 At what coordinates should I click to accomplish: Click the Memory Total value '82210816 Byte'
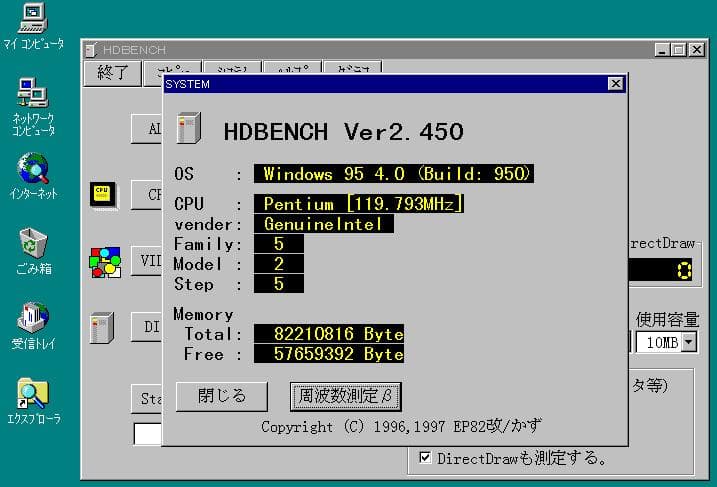coord(329,334)
